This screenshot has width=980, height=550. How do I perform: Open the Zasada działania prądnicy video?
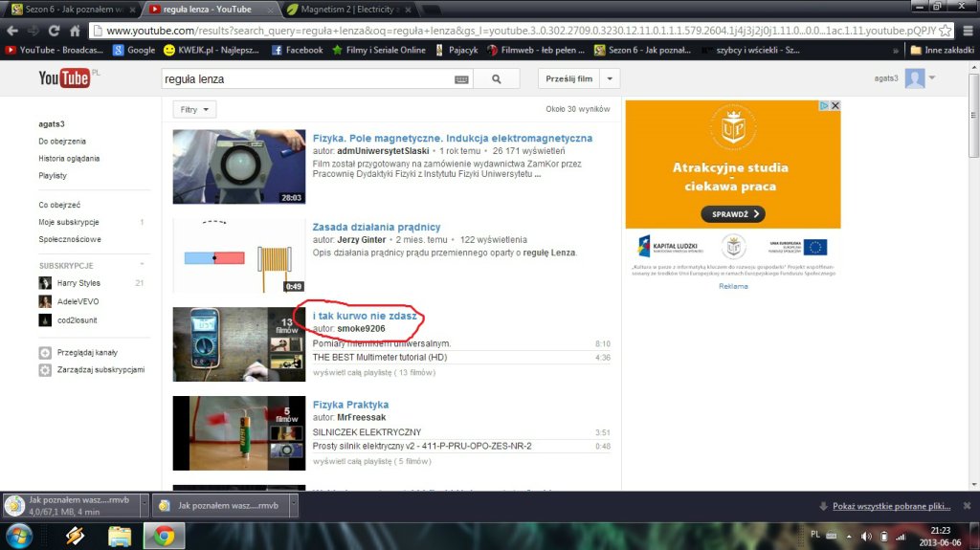(376, 227)
